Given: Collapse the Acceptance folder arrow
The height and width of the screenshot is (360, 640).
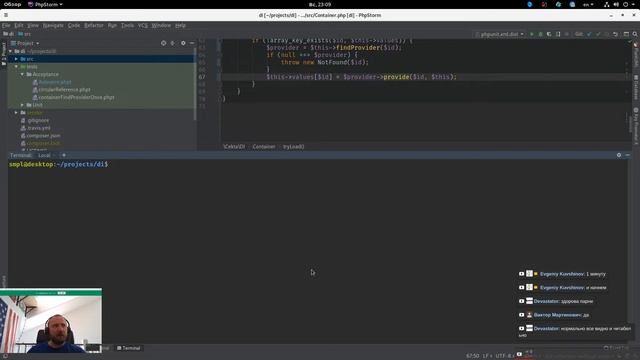Looking at the screenshot, I should click(22, 74).
